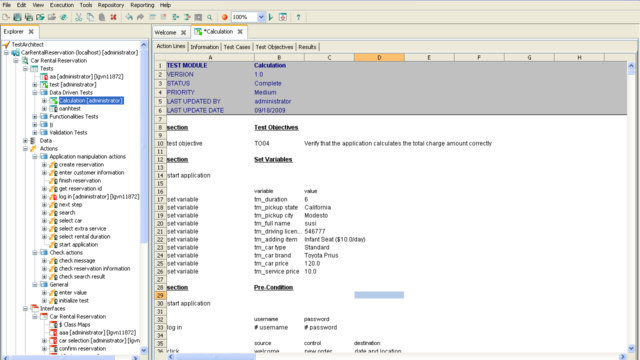Click the TestArchitect root icon
This screenshot has height=360, width=640.
[x=6, y=44]
